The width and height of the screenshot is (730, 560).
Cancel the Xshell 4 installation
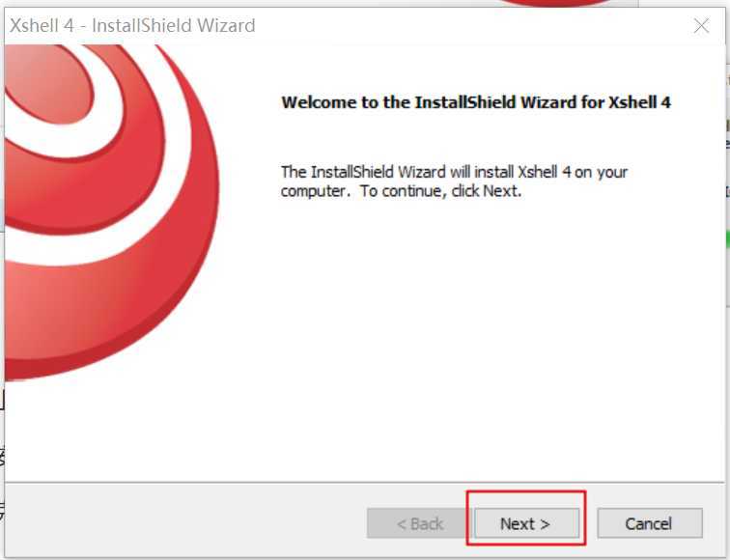650,523
